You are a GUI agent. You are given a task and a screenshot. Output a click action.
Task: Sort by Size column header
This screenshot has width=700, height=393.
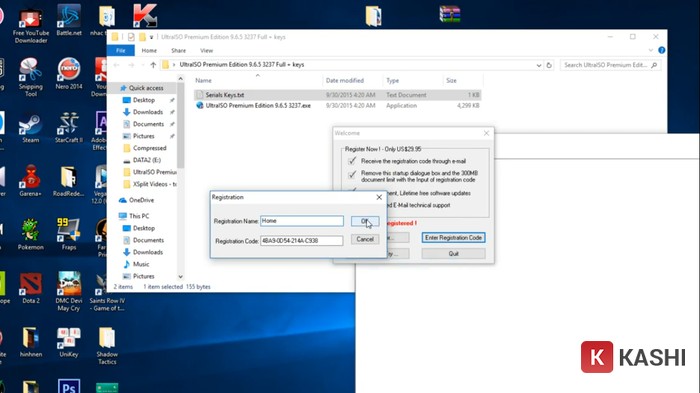pyautogui.click(x=451, y=80)
